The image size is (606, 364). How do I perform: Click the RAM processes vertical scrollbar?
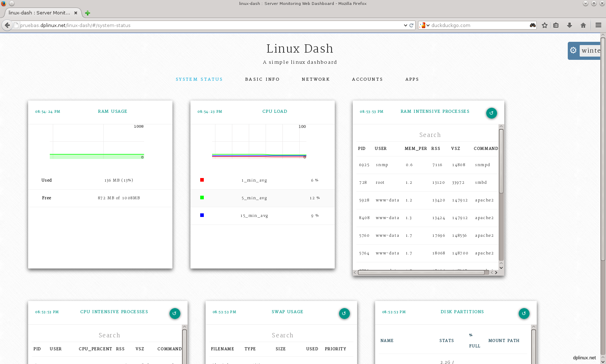[x=501, y=161]
